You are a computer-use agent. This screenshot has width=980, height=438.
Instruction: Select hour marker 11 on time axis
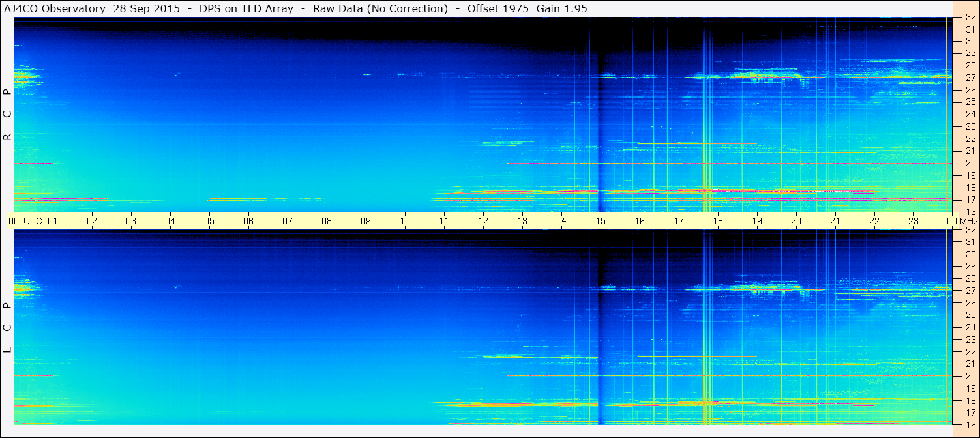point(444,221)
